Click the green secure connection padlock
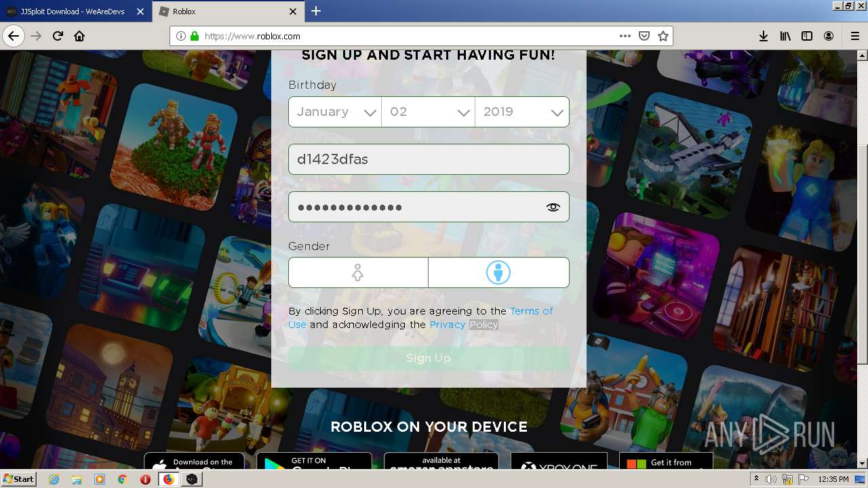The width and height of the screenshot is (868, 488). click(195, 36)
